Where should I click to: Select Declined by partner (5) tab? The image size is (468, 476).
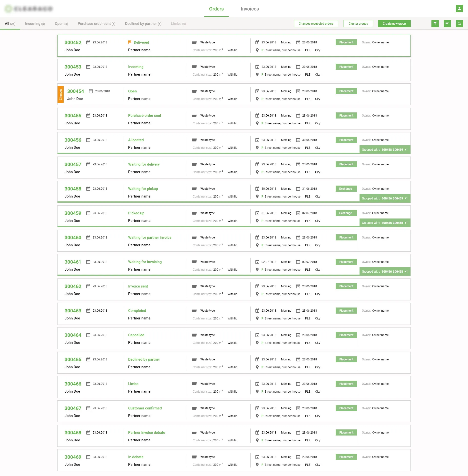pyautogui.click(x=143, y=24)
